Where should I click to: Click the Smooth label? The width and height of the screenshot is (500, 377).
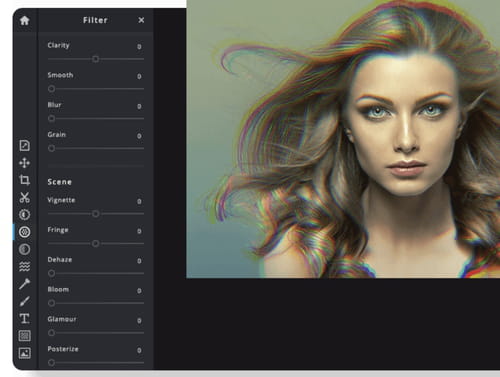60,75
